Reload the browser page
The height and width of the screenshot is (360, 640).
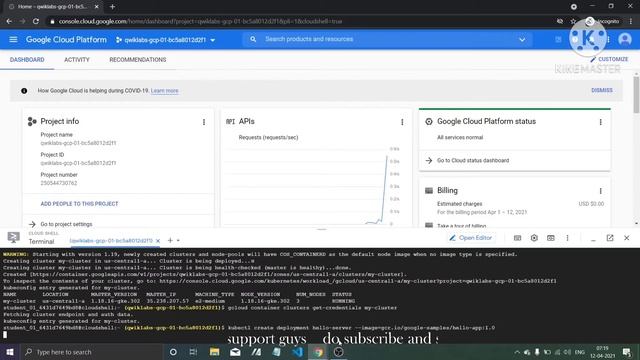point(36,21)
